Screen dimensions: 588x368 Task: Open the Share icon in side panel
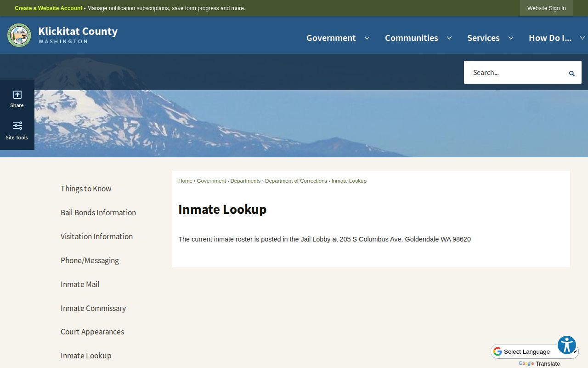point(17,95)
